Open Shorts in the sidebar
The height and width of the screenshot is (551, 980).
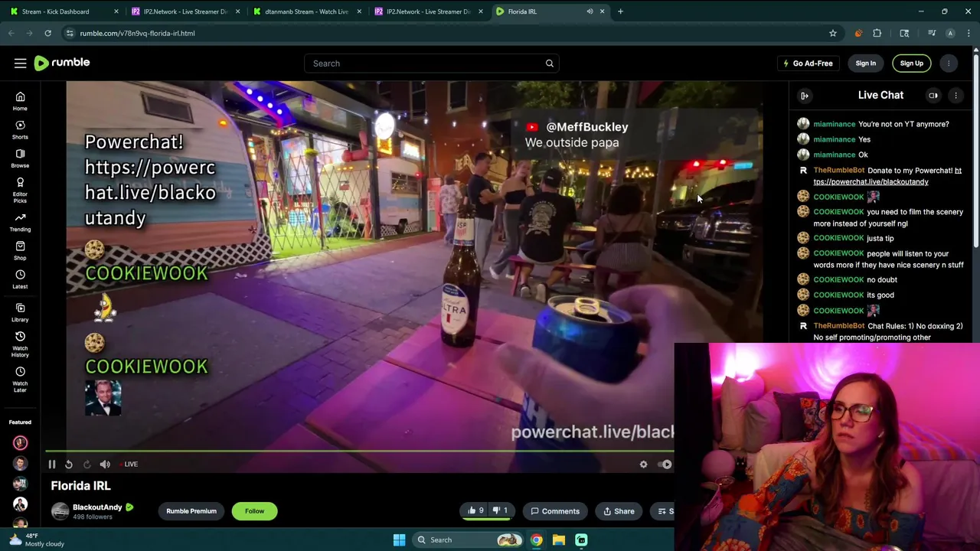point(20,129)
